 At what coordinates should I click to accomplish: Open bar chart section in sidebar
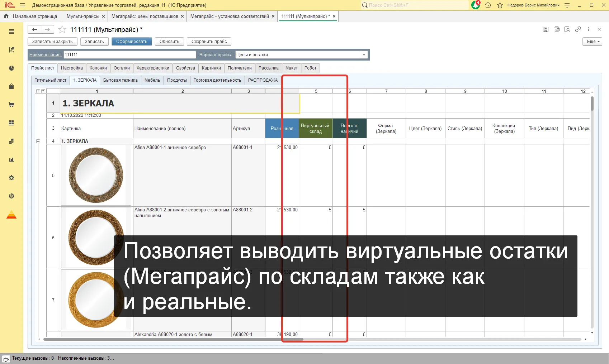click(x=11, y=159)
